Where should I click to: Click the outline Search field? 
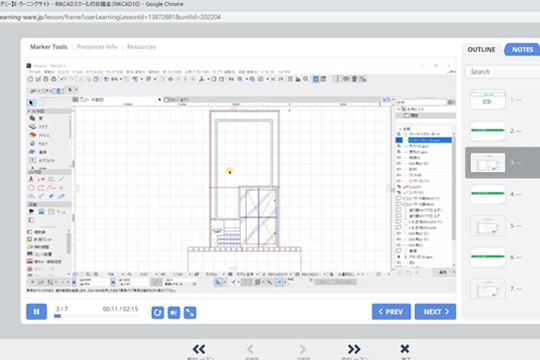(503, 72)
